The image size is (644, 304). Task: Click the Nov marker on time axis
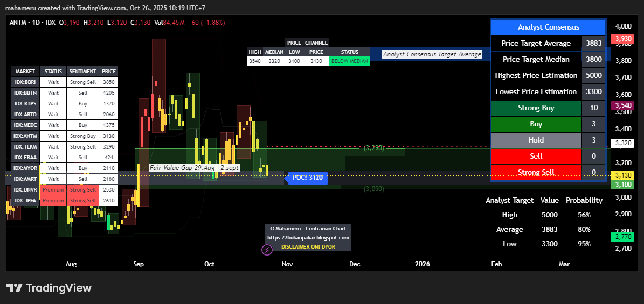pos(287,264)
